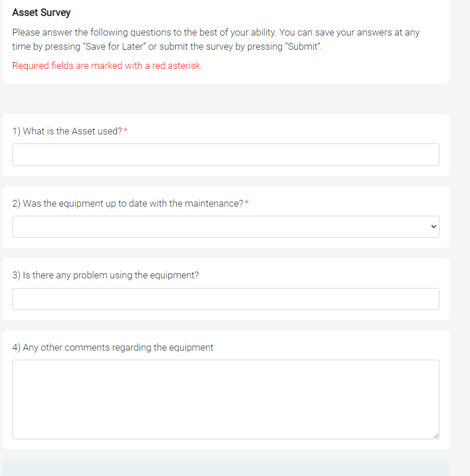Select the "Asset Survey" heading
The image size is (470, 476).
(x=41, y=12)
